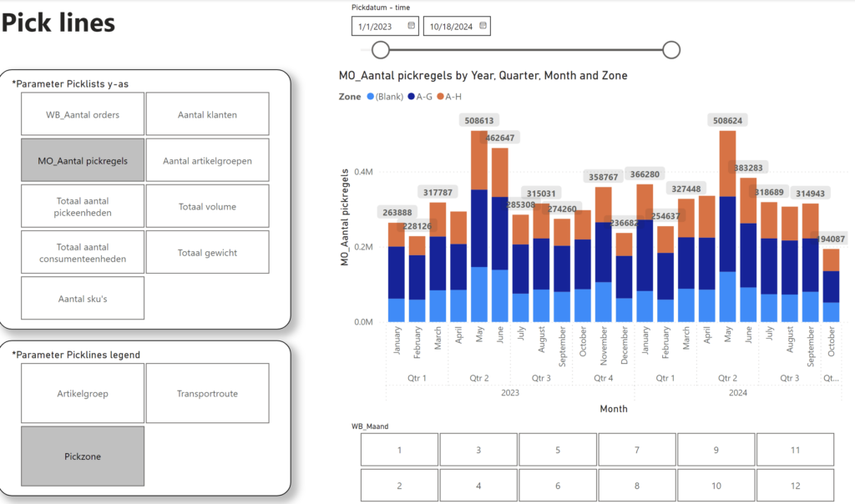This screenshot has height=504, width=855.
Task: Open the end date calendar picker icon
Action: click(x=483, y=27)
